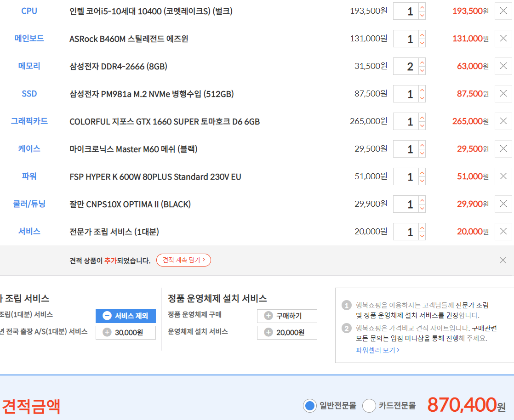Remove the PM981a SSD row with X
514x420 pixels.
(x=503, y=94)
